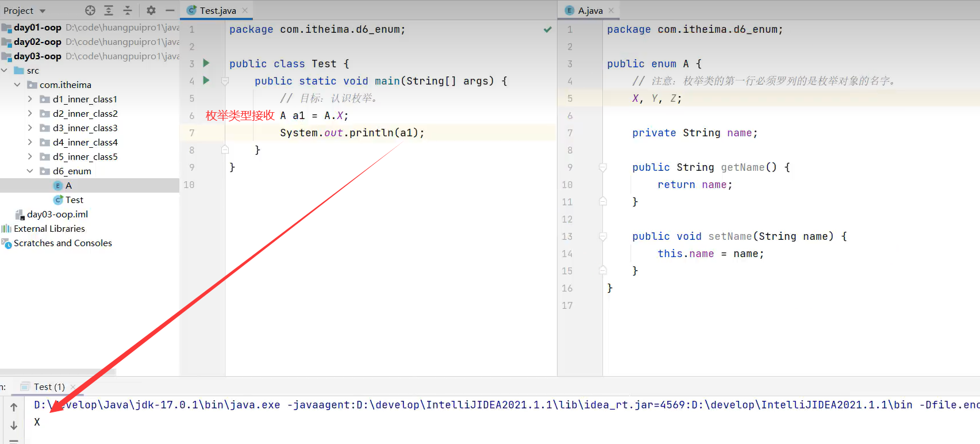The width and height of the screenshot is (980, 444).
Task: Select the d6_enum package folder icon
Action: click(45, 171)
